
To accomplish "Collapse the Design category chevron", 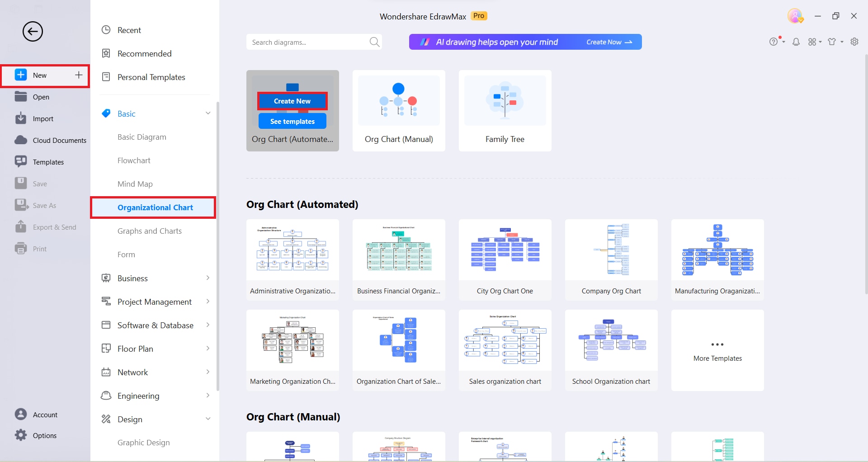I will tap(208, 419).
